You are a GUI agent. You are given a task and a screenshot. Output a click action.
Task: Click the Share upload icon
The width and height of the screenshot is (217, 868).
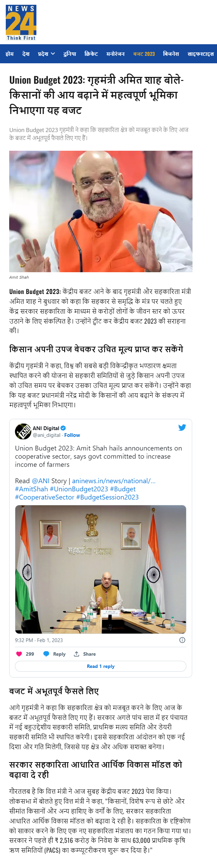(77, 654)
